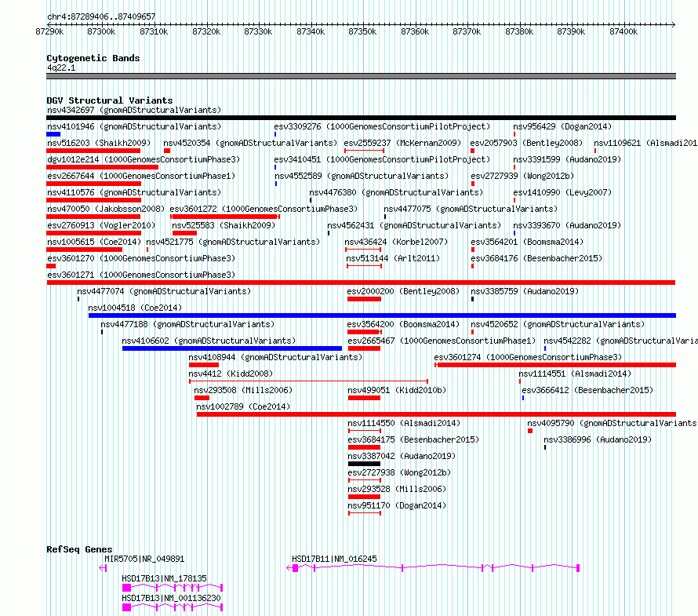The width and height of the screenshot is (698, 616).
Task: Select the black nsv4342697 variant bar
Action: click(361, 118)
